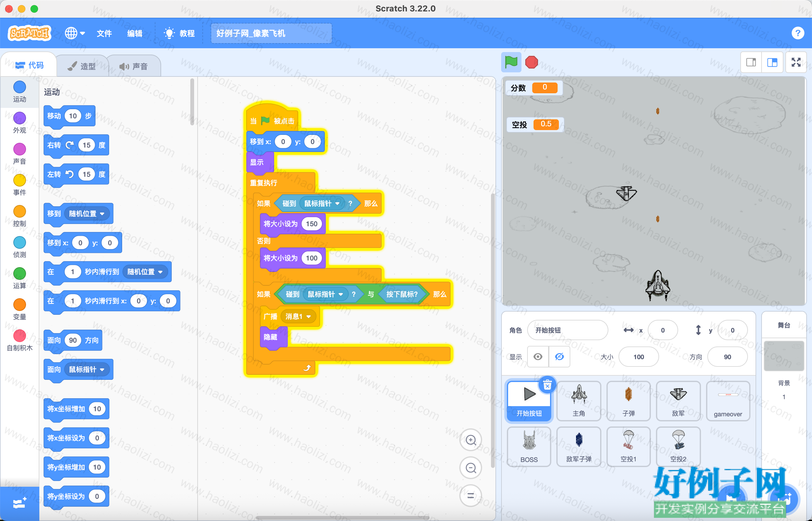The height and width of the screenshot is (521, 812).
Task: Click the Scratch logo
Action: click(x=29, y=33)
